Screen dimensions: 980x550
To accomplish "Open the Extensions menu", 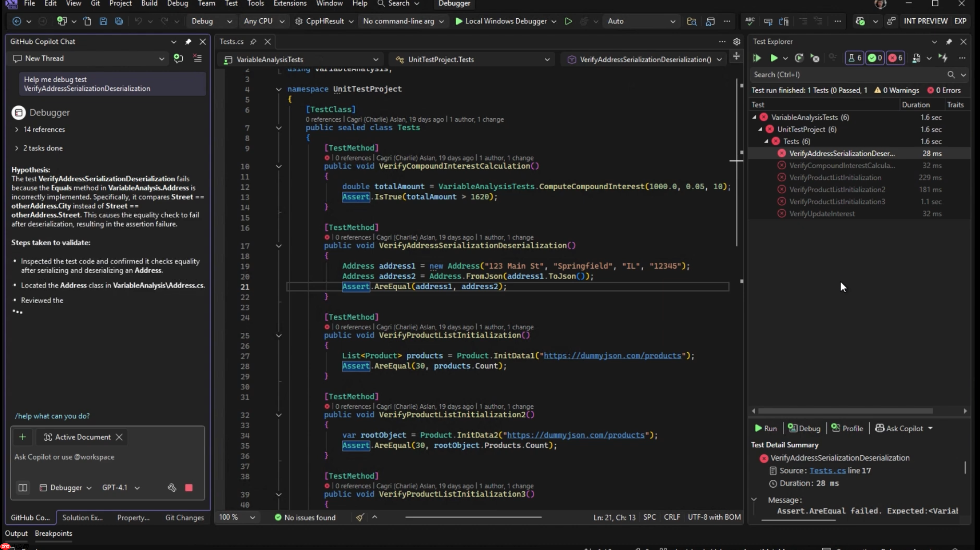I will (290, 4).
